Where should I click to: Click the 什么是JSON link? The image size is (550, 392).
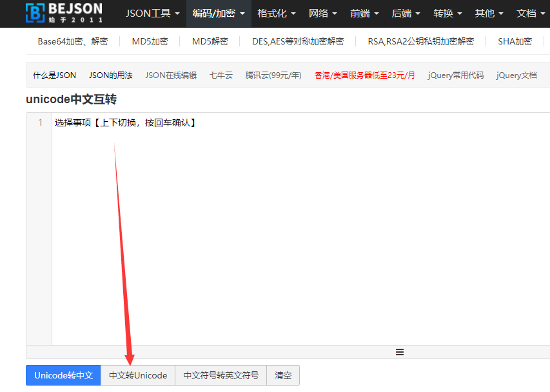tap(54, 75)
